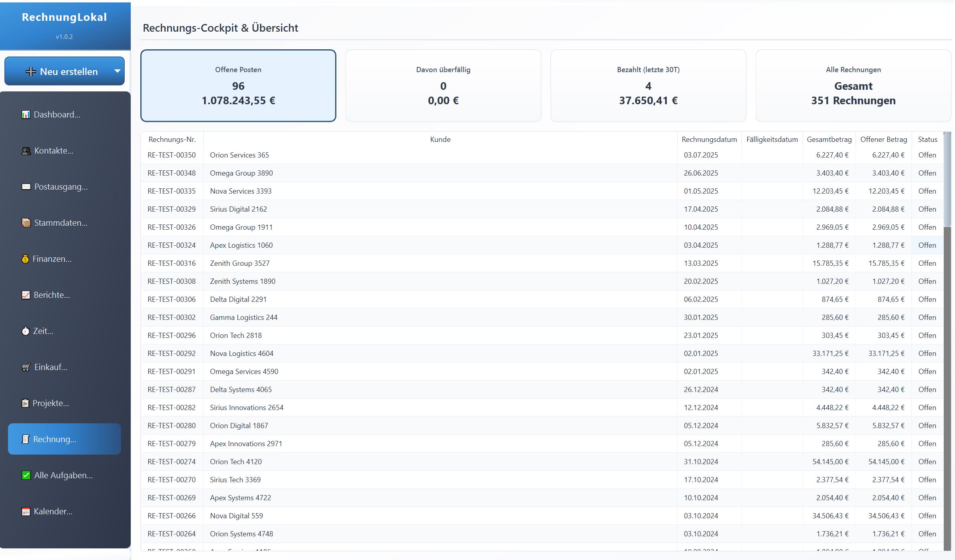This screenshot has height=560, width=955.
Task: Click the Zeit stopwatch icon
Action: tap(26, 331)
